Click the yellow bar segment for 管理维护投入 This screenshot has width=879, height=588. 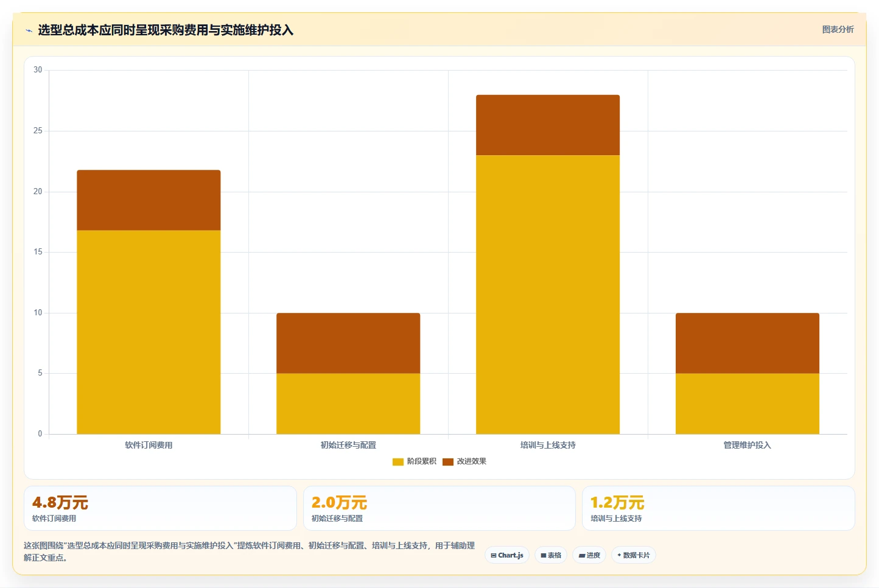[x=748, y=404]
